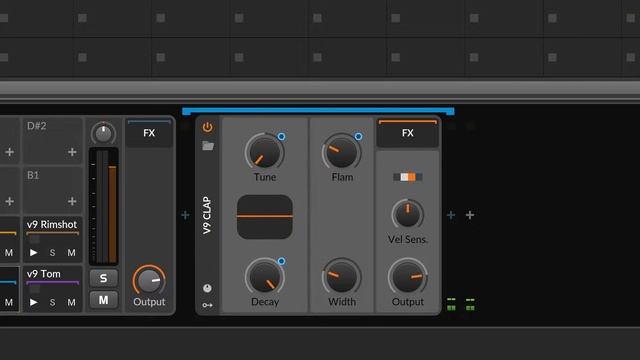Click the round clock-like icon on V9 CLAP header
640x360 pixels.
coord(207,288)
